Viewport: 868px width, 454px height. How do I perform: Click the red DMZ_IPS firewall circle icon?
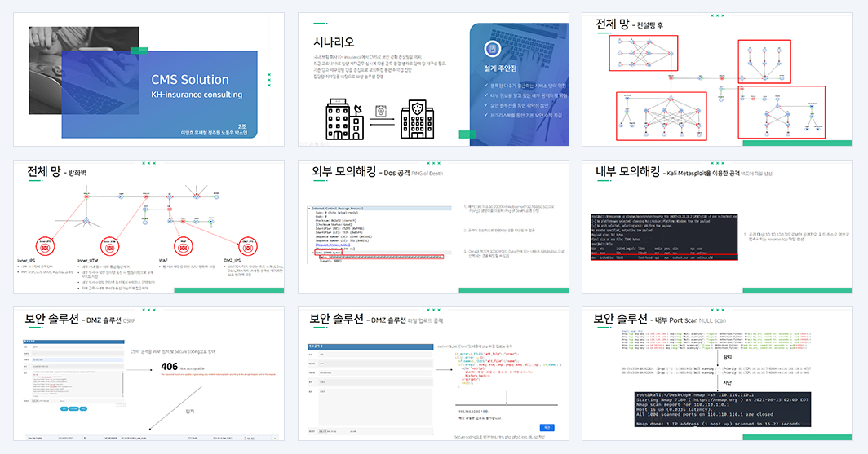pos(247,247)
